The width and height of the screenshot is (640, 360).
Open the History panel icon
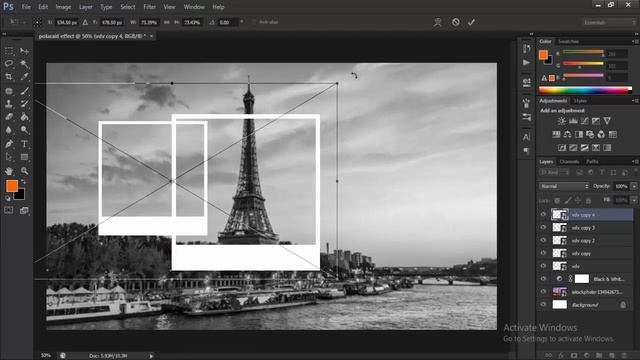pos(527,49)
